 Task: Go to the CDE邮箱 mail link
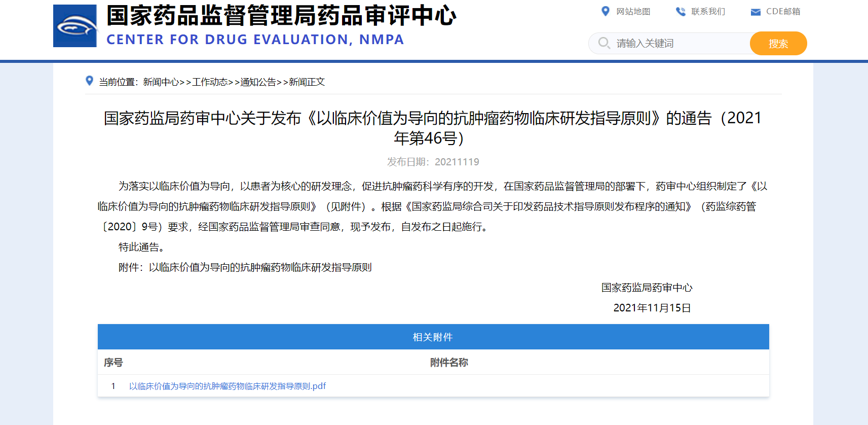pos(783,12)
